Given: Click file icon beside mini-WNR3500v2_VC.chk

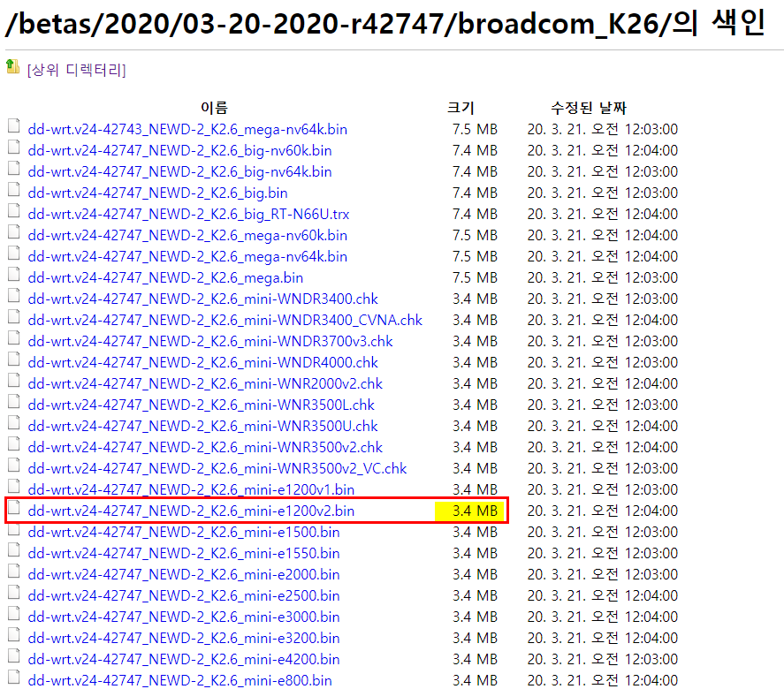Looking at the screenshot, I should click(x=14, y=466).
